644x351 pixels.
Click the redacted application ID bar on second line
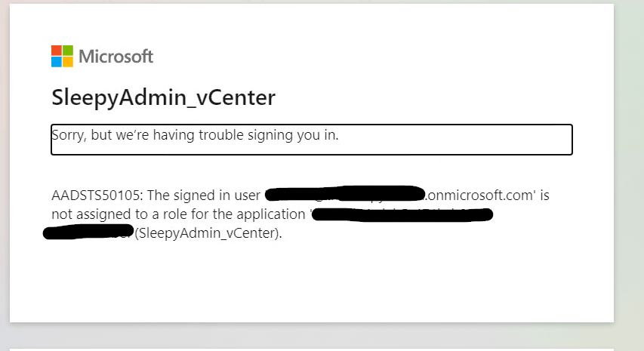402,214
